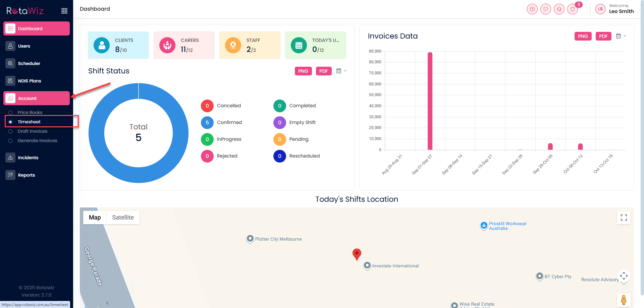
Task: Select the Generate Invoices option
Action: click(x=37, y=141)
